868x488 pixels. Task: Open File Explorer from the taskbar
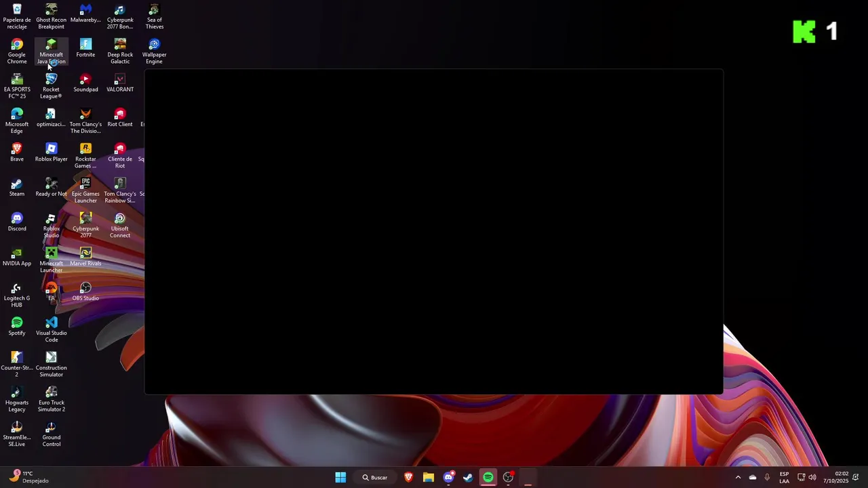pyautogui.click(x=429, y=477)
